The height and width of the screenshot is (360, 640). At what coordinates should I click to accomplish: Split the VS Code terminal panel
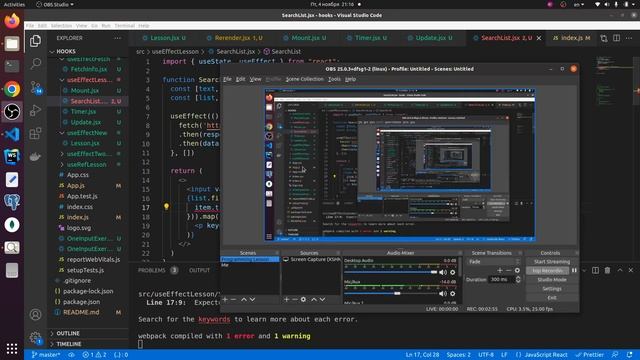(596, 270)
